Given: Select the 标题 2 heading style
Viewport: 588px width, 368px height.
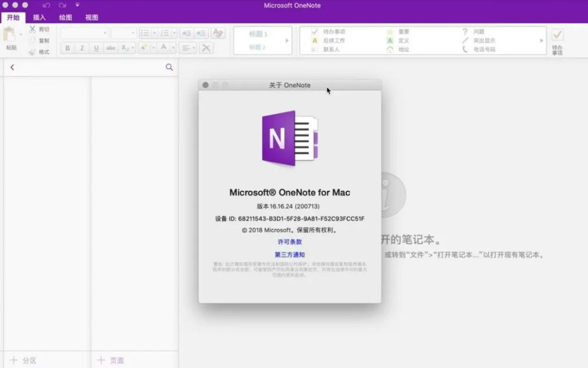Looking at the screenshot, I should [257, 47].
